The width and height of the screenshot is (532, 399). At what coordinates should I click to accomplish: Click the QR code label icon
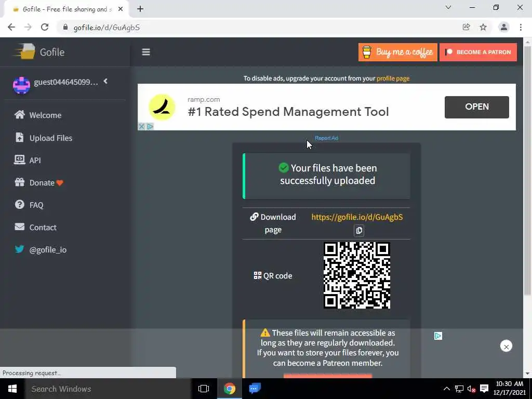point(258,275)
